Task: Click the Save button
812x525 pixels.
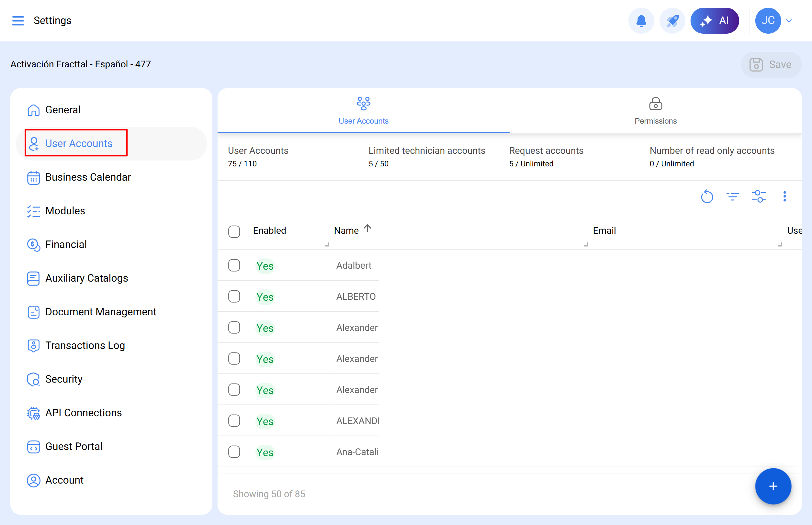Action: point(772,64)
